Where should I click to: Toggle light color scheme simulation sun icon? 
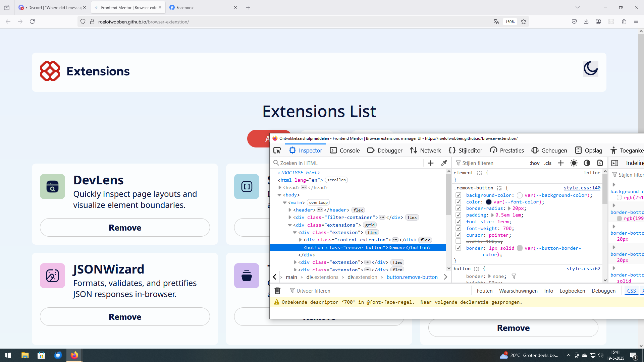tap(574, 163)
